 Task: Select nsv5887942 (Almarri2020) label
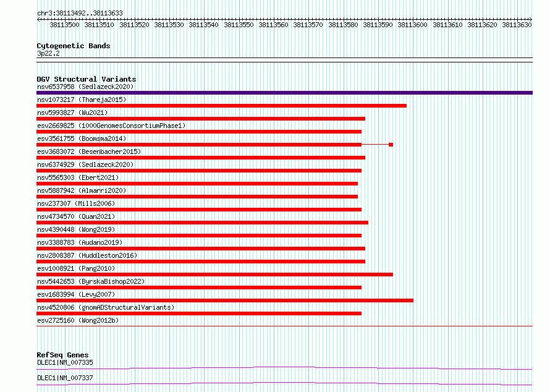coord(82,190)
